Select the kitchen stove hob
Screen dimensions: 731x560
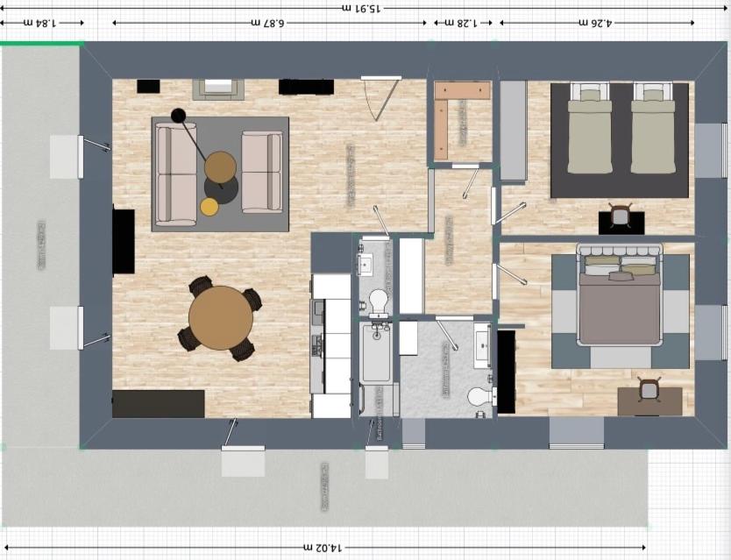point(318,346)
